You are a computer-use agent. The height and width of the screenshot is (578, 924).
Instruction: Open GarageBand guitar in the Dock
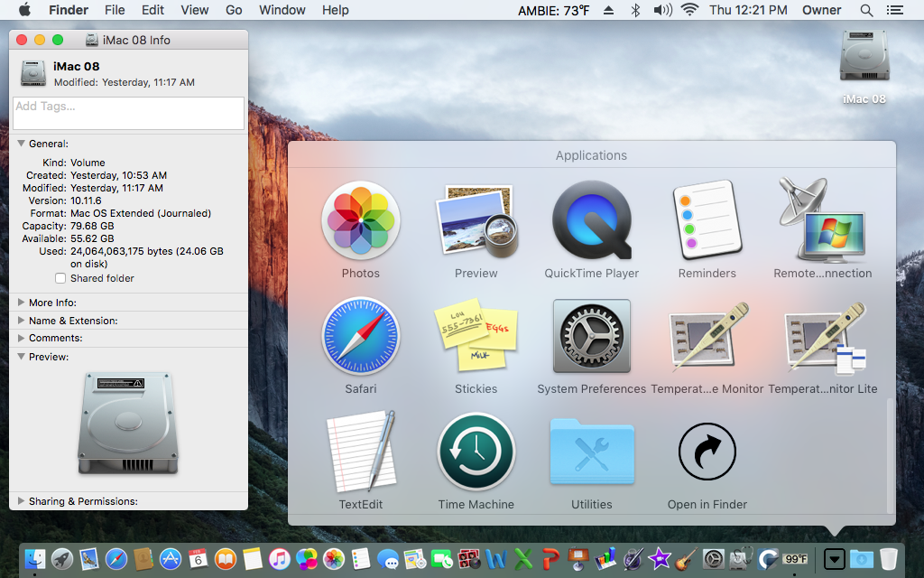[x=686, y=558]
